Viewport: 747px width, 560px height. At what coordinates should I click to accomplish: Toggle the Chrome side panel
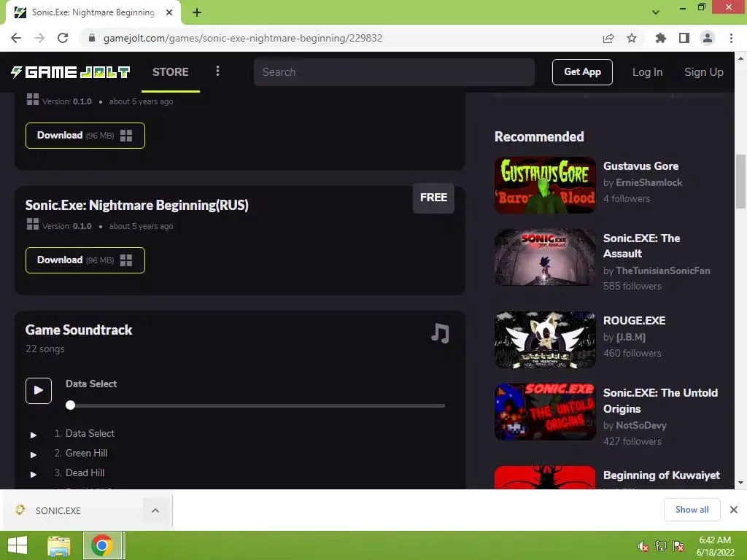point(684,38)
